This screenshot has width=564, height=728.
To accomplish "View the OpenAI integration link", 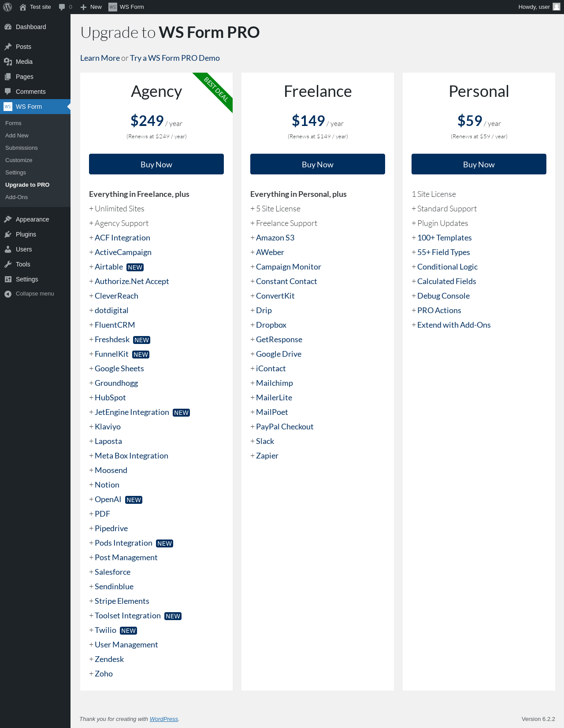I will 108,499.
